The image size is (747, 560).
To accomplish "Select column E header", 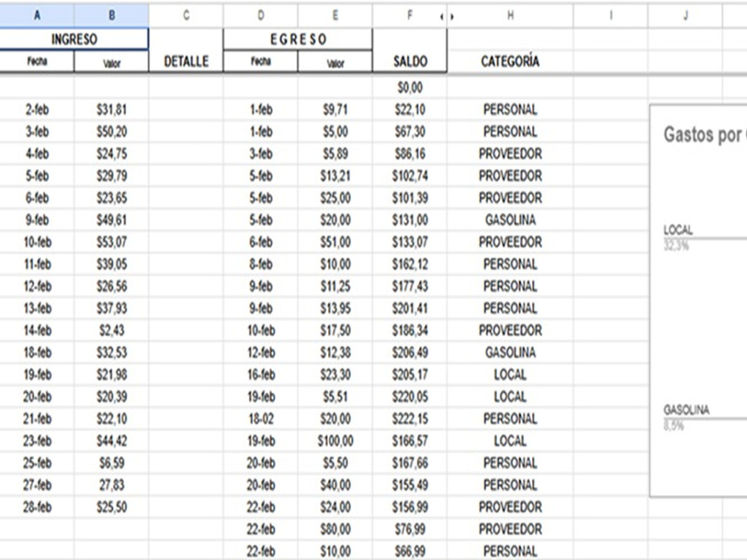I will pyautogui.click(x=335, y=15).
